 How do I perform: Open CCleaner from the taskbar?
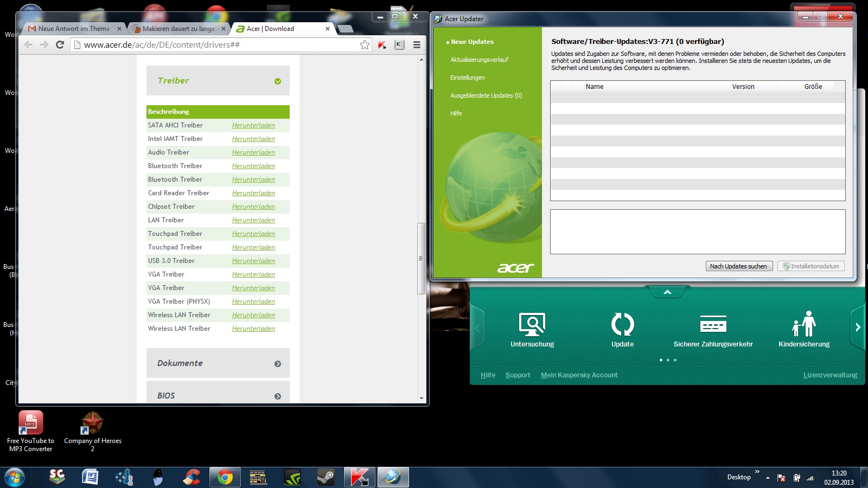tap(191, 478)
